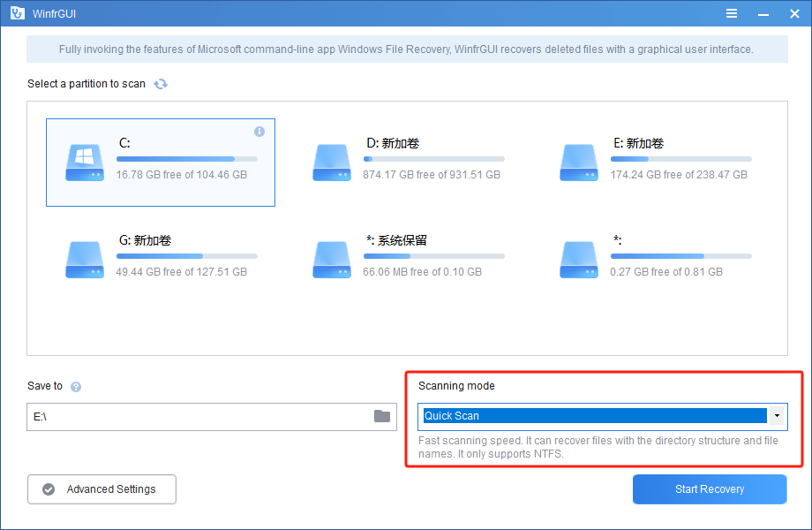Screen dimensions: 812x530
Task: Click the "C:" drive label
Action: [x=124, y=143]
